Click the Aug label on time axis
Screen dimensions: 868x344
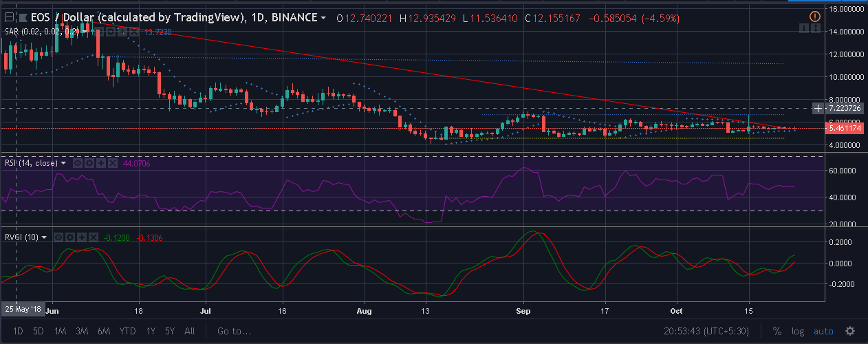[x=365, y=310]
